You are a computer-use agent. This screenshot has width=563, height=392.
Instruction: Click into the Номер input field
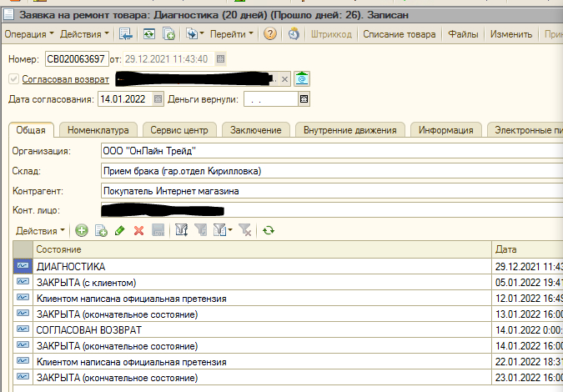tap(76, 58)
